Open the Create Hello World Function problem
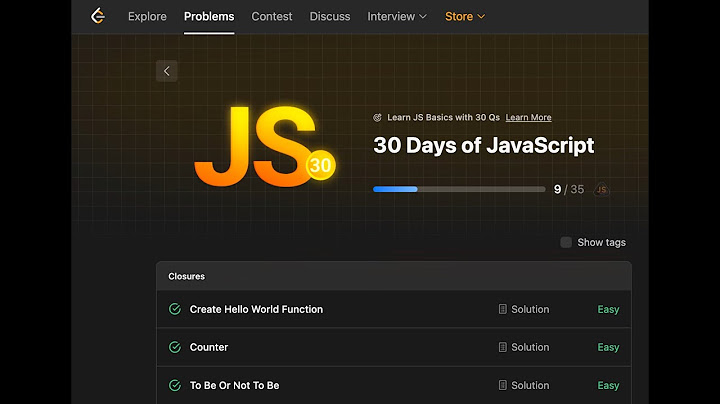Screen dimensions: 720x404 [256, 309]
